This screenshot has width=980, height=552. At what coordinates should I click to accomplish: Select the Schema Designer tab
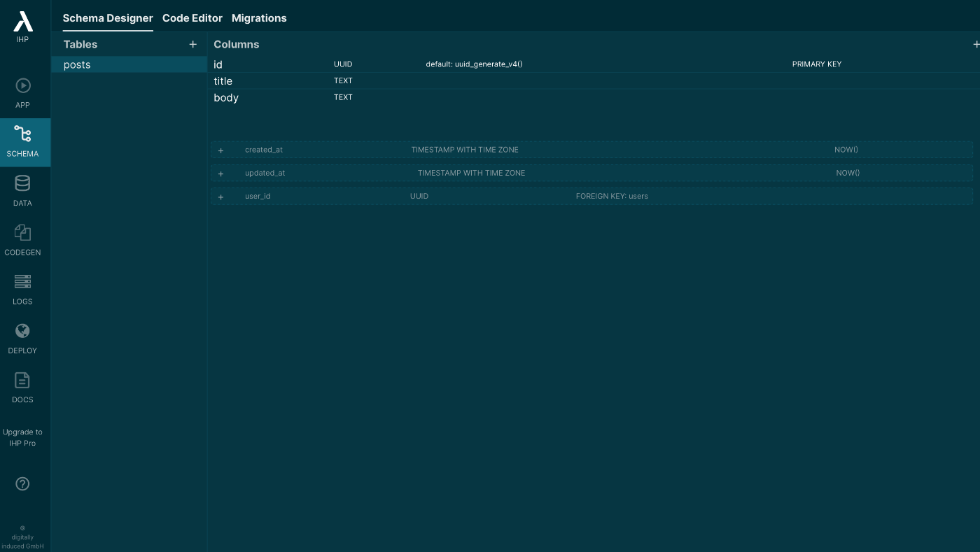pos(108,18)
